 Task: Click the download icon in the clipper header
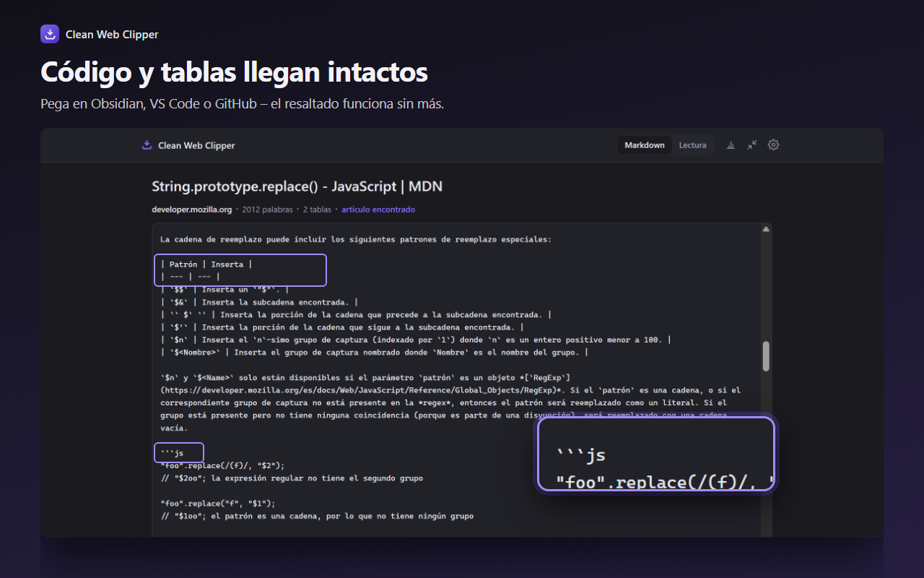point(147,144)
